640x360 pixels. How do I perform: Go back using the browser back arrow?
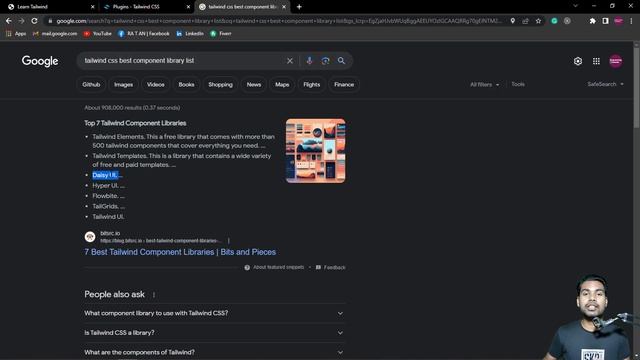(9, 21)
